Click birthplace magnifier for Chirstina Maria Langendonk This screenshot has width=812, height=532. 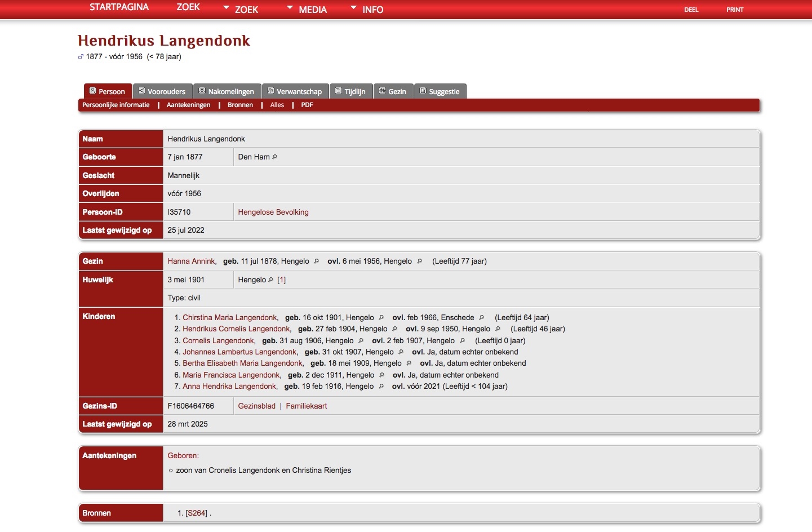coord(381,318)
